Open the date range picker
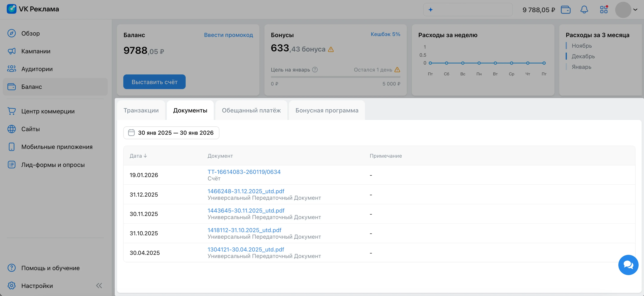644x296 pixels. (x=171, y=133)
